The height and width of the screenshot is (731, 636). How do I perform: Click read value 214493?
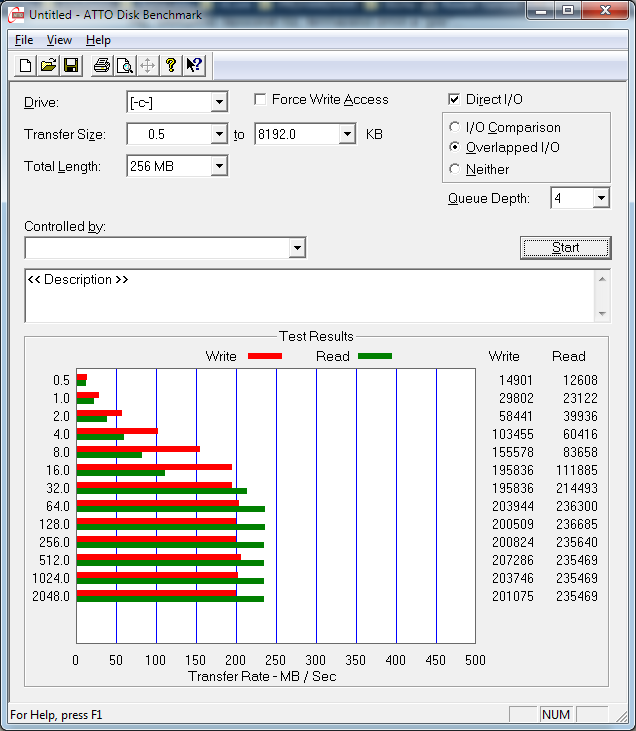pos(577,488)
